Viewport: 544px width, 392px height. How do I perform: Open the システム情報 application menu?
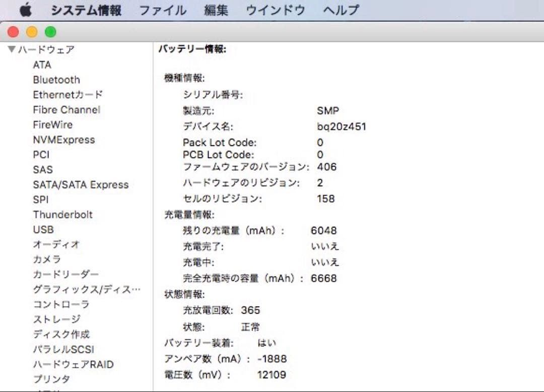[x=86, y=9]
